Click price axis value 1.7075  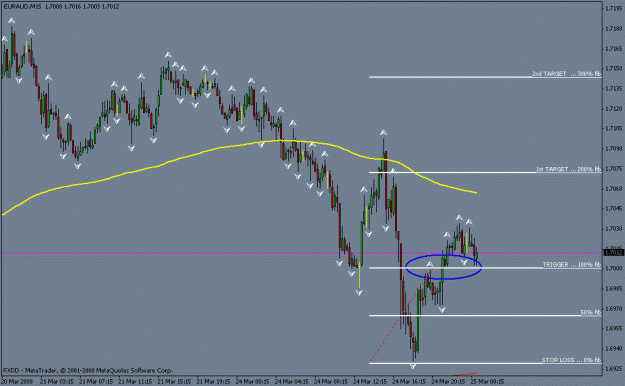pos(614,169)
